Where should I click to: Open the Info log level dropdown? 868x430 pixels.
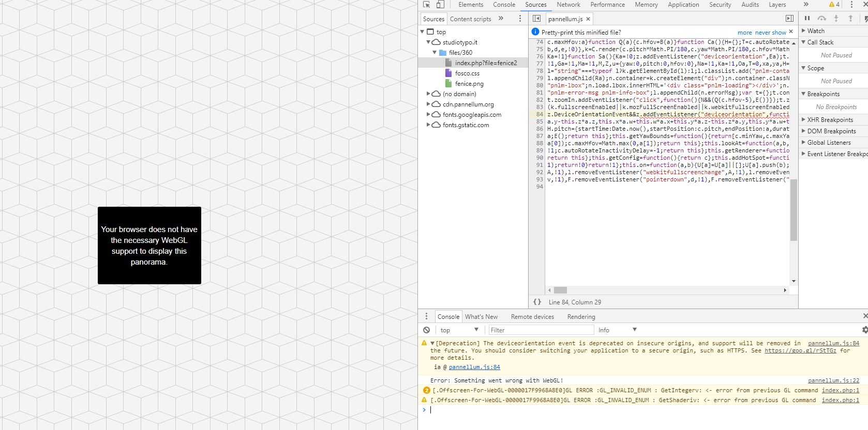[618, 330]
